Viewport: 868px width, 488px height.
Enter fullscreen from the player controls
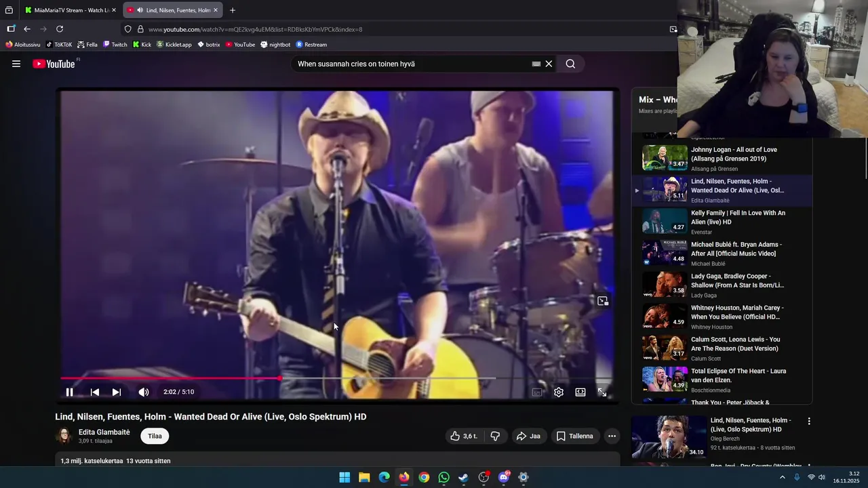[x=602, y=392]
